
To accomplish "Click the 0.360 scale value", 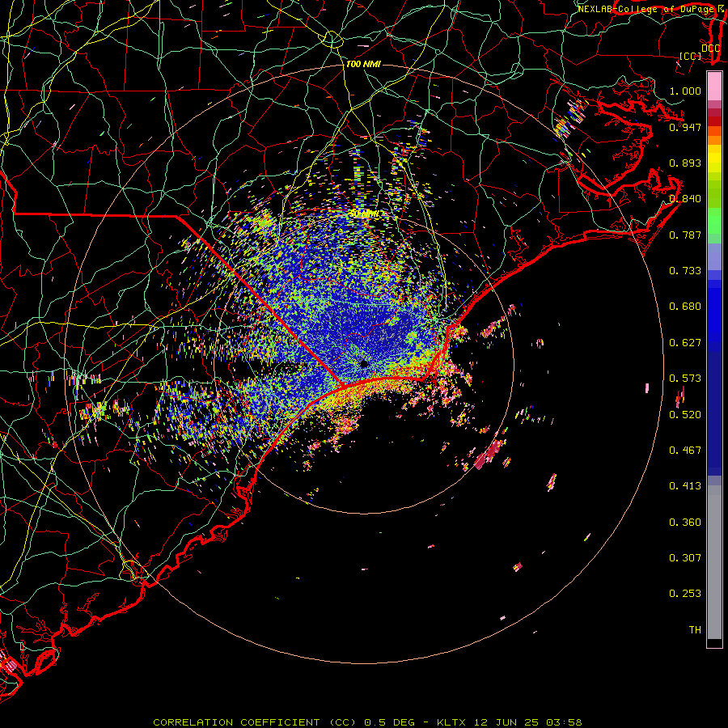I will point(685,523).
